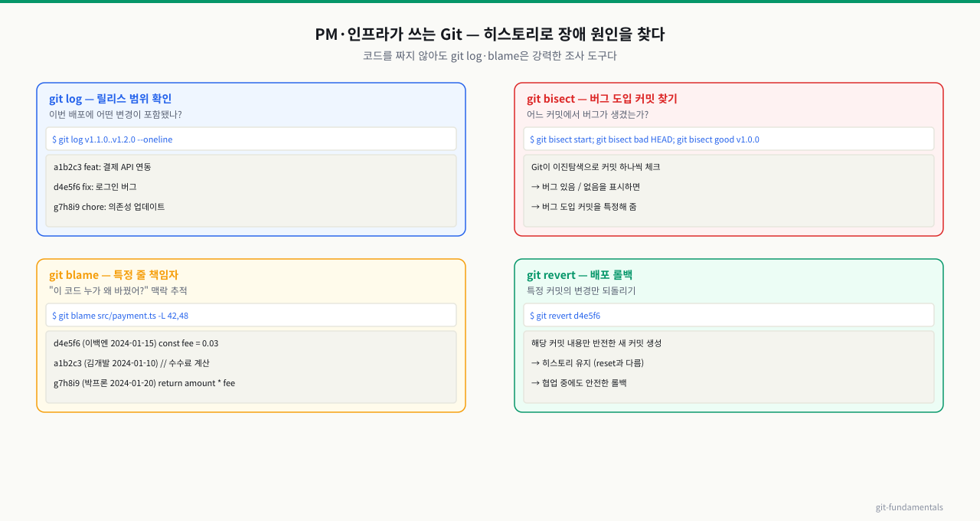This screenshot has width=980, height=521.
Task: Select '→ 버그 있음 / 없음을 표시하면' line
Action: [x=586, y=187]
